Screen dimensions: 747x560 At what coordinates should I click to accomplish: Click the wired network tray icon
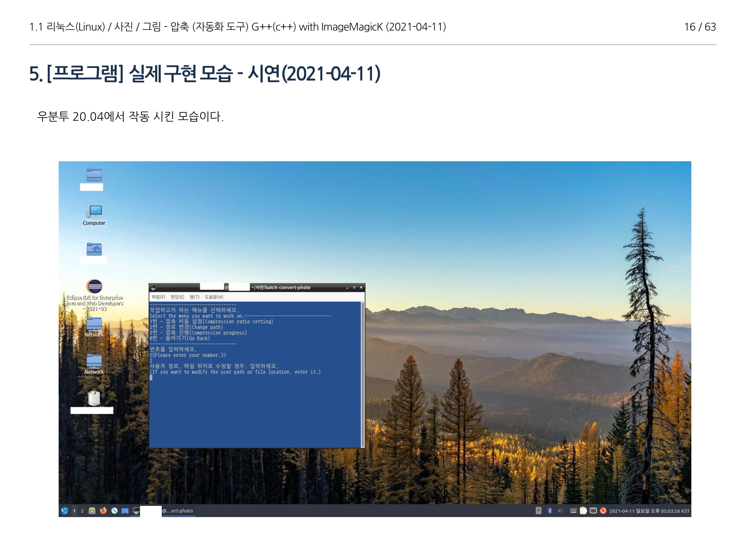pos(593,511)
